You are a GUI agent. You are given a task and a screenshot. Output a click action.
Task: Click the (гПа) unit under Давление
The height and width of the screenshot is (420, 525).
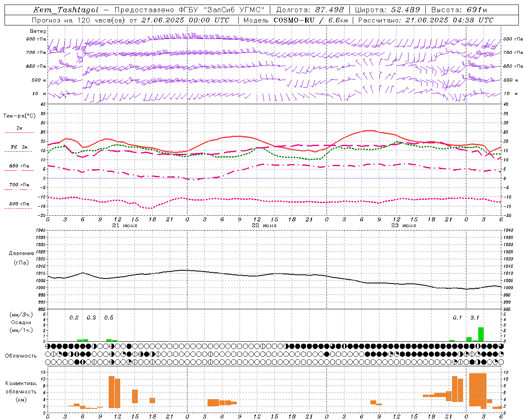pyautogui.click(x=21, y=262)
